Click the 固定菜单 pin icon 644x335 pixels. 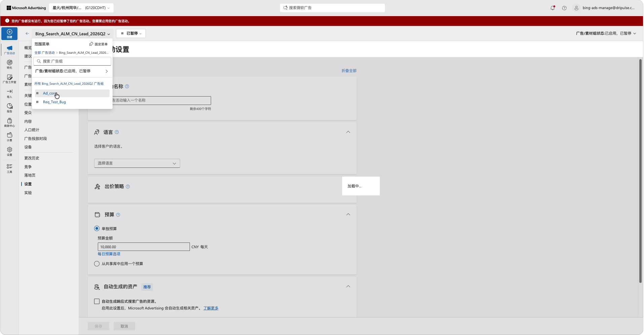(91, 44)
